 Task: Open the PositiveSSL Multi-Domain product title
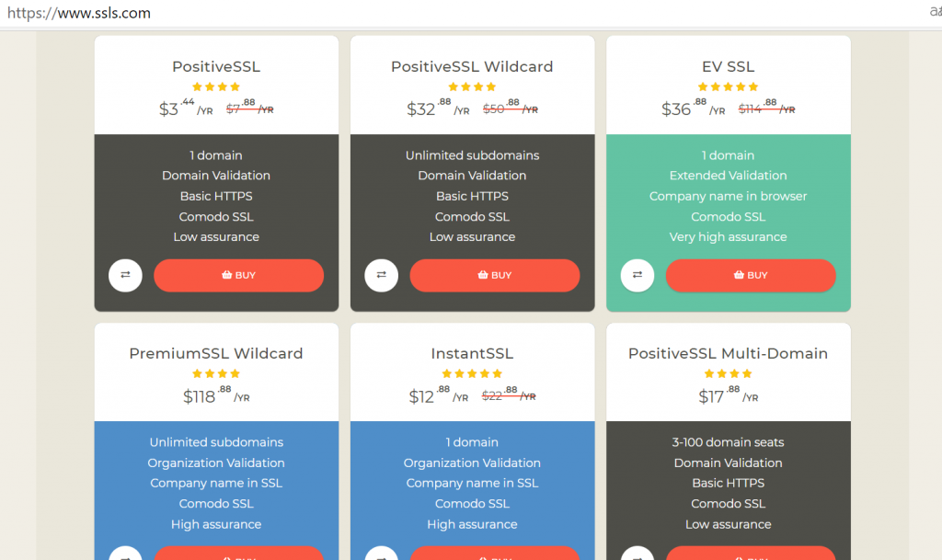(x=728, y=353)
